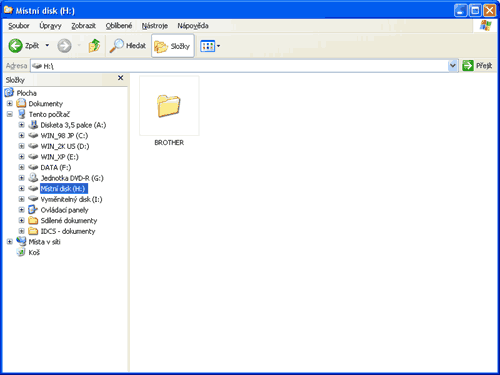500x375 pixels.
Task: Select the BROTHER folder thumbnail
Action: [x=169, y=105]
